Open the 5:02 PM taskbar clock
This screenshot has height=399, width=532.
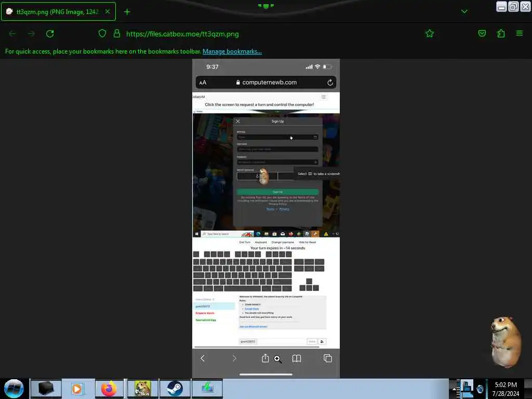(506, 389)
